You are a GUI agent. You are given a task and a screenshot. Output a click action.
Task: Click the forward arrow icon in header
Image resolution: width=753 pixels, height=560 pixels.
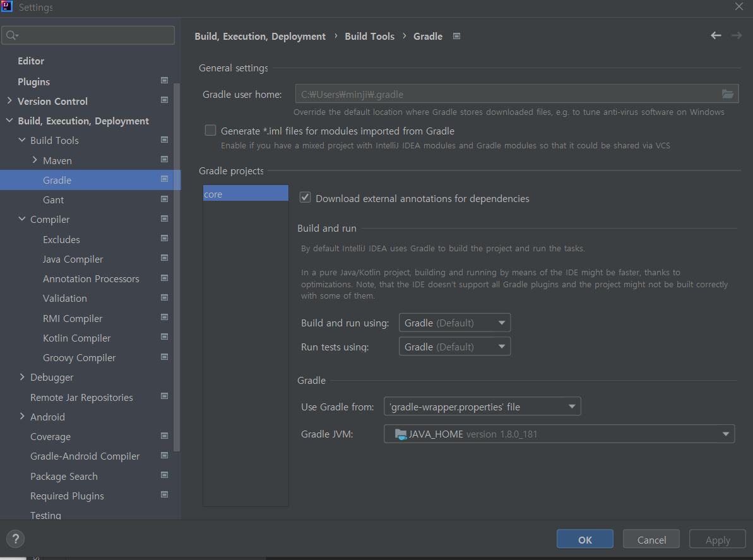point(737,35)
